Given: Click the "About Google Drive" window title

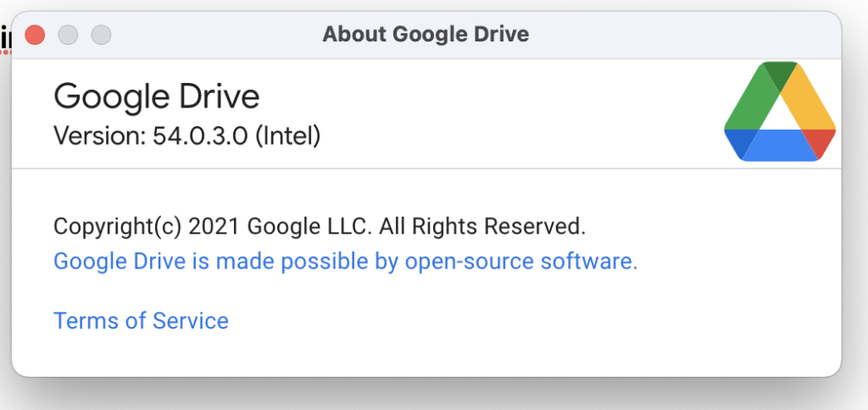Looking at the screenshot, I should tap(426, 34).
